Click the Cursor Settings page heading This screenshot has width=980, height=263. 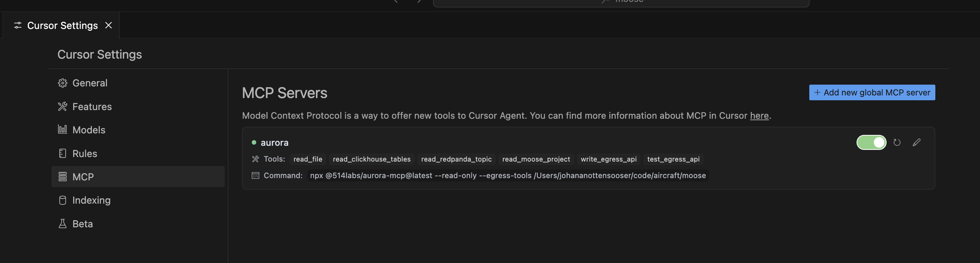click(x=100, y=54)
